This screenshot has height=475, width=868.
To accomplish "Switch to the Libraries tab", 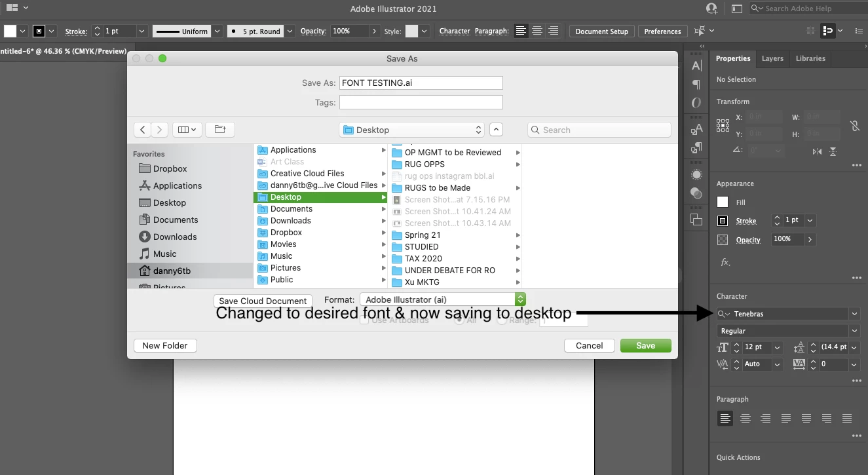I will [810, 58].
